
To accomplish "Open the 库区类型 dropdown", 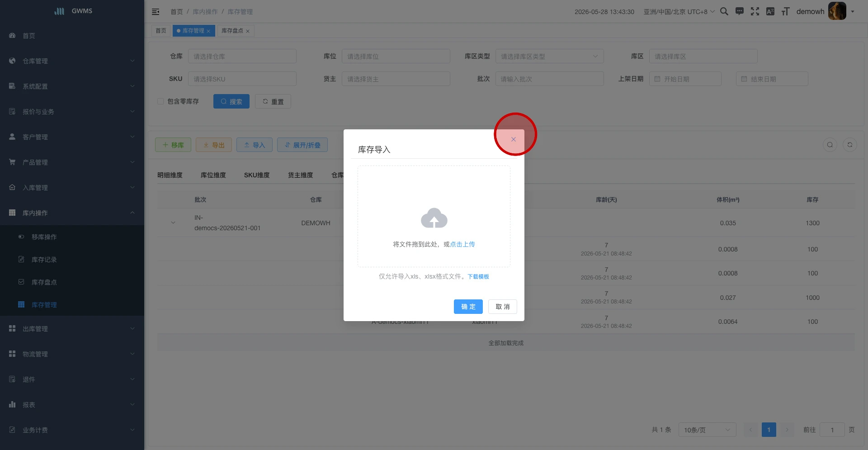I will (550, 56).
